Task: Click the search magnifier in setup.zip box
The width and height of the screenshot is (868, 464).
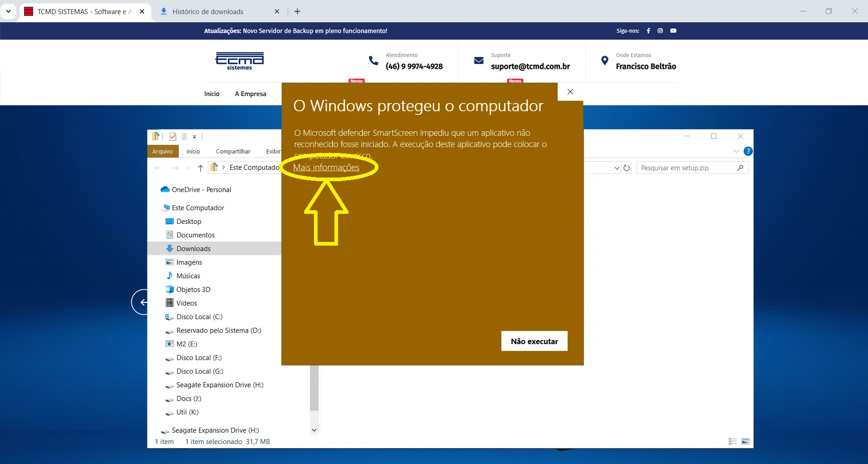Action: pos(740,168)
